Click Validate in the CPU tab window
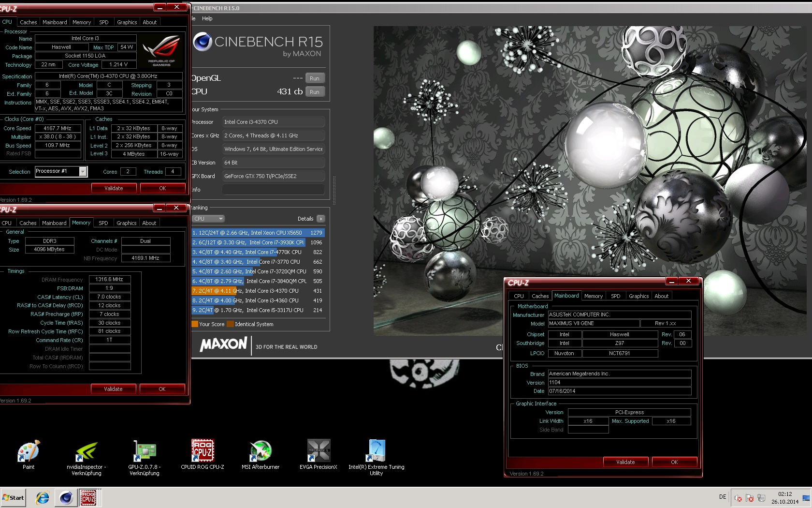The width and height of the screenshot is (812, 508). click(114, 188)
